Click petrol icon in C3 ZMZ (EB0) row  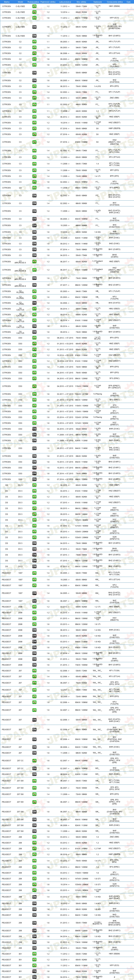coord(34,98)
